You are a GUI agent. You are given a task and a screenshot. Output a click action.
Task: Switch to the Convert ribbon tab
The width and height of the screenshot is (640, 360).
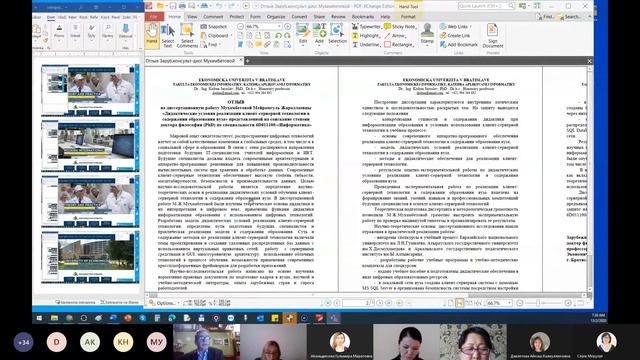pyautogui.click(x=299, y=17)
